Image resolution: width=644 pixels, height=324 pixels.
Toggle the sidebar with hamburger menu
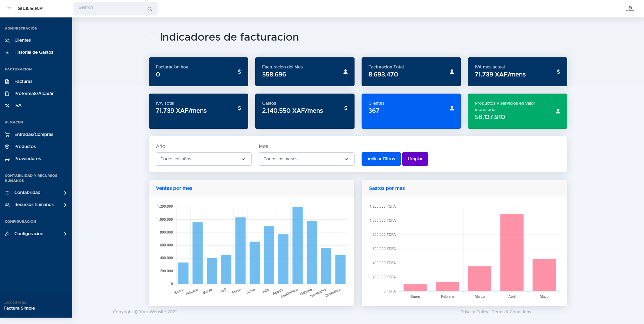click(9, 9)
